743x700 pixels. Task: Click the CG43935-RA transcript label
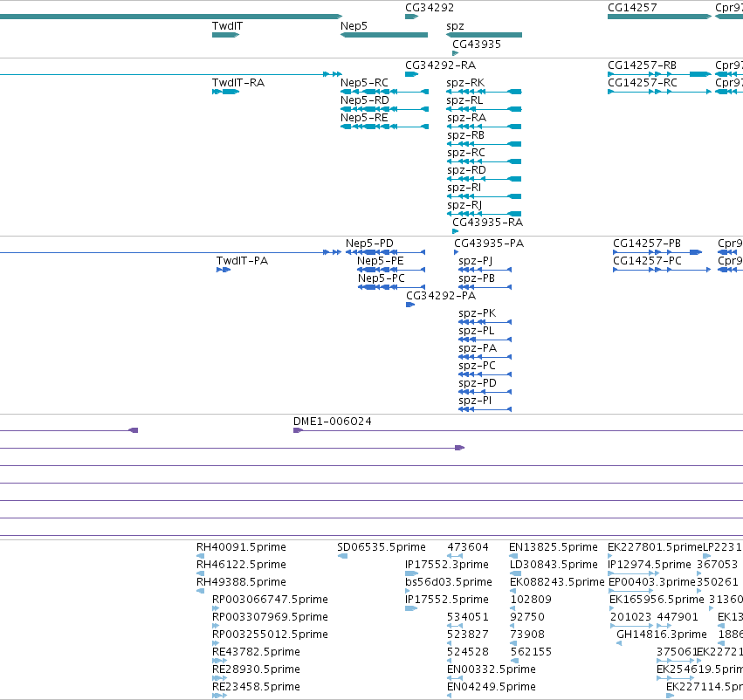click(487, 223)
